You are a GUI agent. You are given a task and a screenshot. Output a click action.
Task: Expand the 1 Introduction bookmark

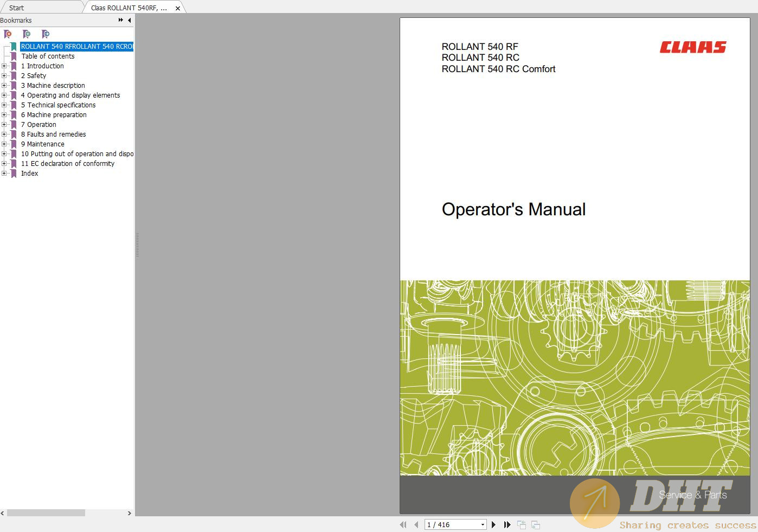click(4, 66)
